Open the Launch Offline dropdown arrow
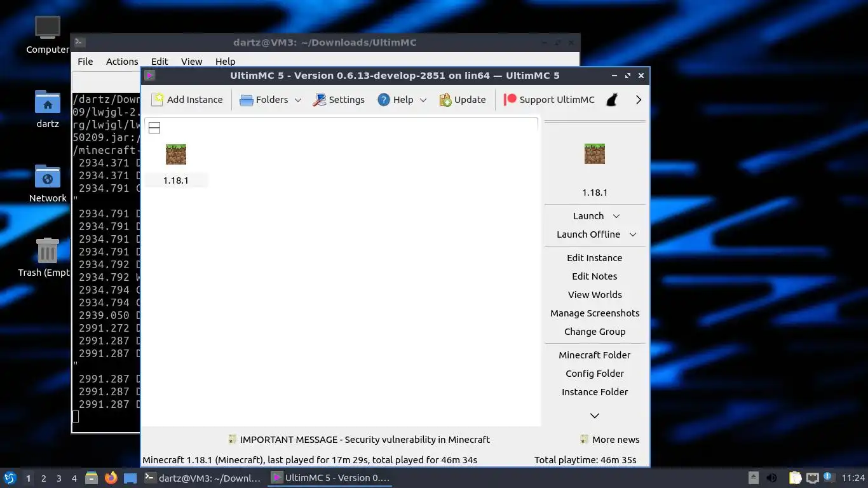Image resolution: width=868 pixels, height=488 pixels. [633, 234]
